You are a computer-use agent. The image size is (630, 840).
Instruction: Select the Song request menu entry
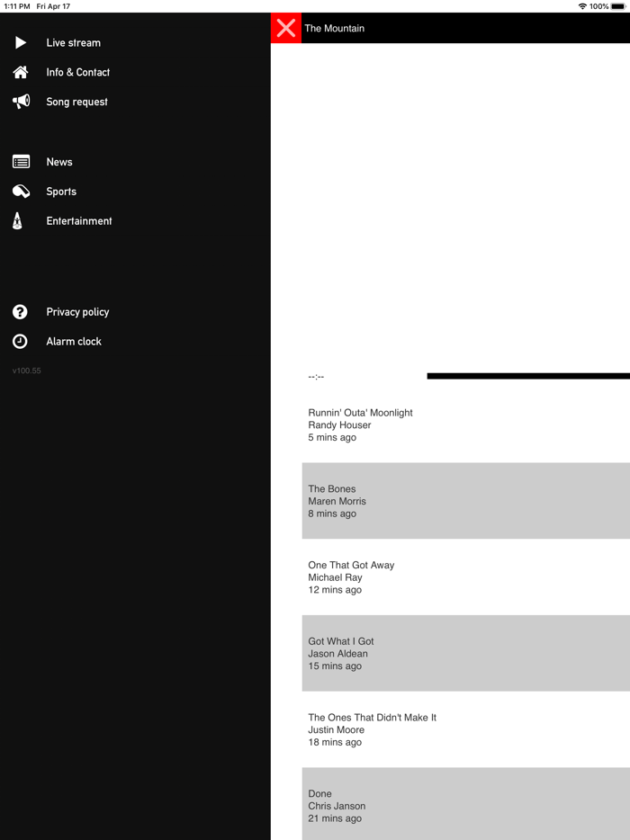[x=76, y=102]
